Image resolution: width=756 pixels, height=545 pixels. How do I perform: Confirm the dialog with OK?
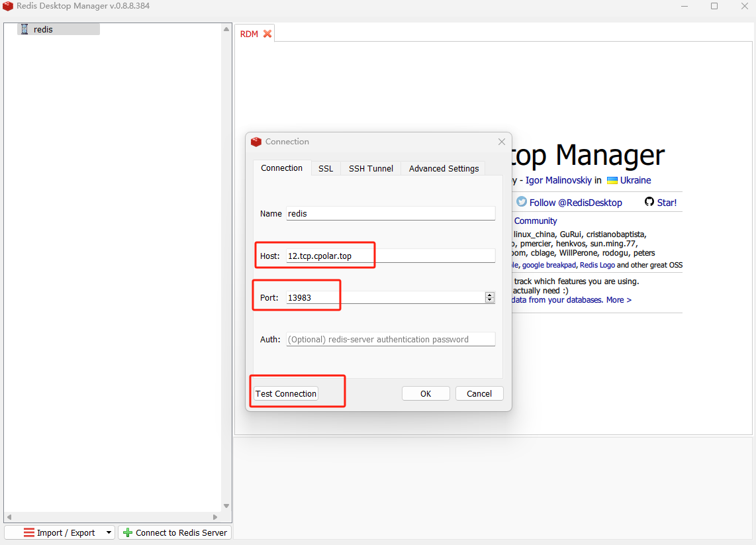426,393
